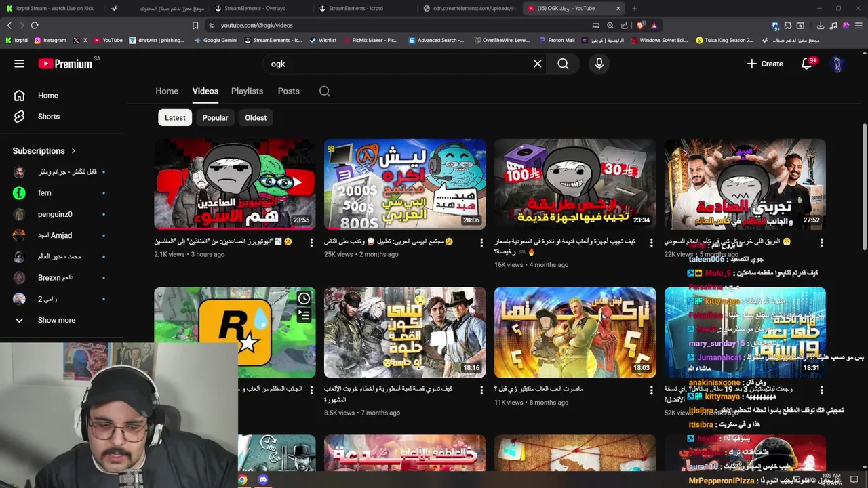Open the browser downloads icon

[x=821, y=25]
